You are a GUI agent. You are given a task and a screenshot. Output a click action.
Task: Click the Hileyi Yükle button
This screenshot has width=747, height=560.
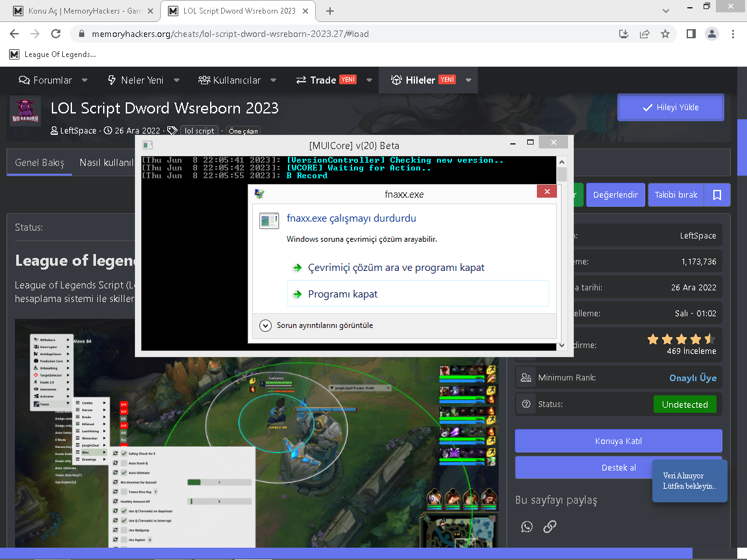coord(670,107)
